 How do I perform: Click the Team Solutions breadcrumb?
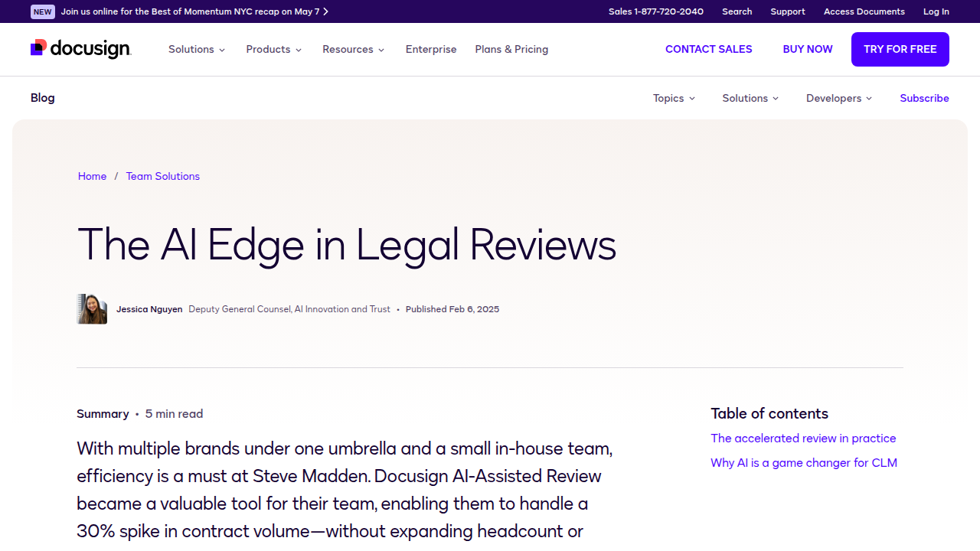click(163, 176)
